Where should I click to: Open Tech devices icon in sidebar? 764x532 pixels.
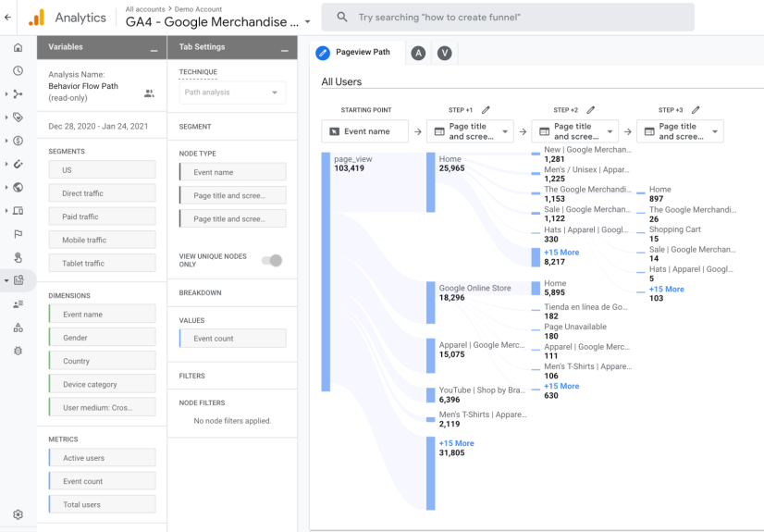(18, 211)
